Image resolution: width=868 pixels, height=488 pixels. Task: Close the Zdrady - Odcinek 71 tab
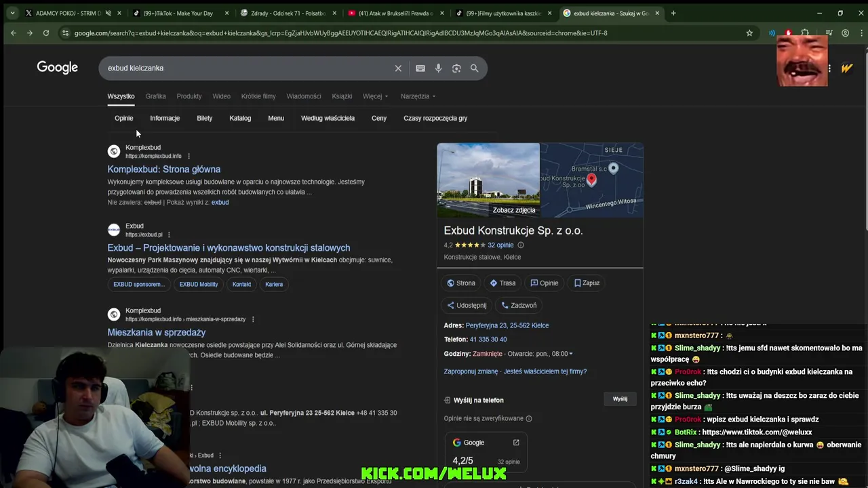pos(334,13)
